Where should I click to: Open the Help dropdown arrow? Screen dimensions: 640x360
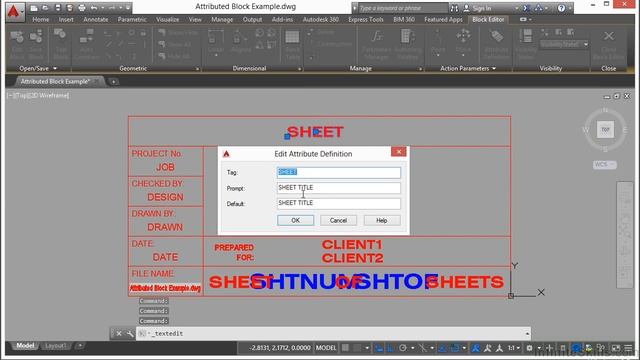(569, 8)
